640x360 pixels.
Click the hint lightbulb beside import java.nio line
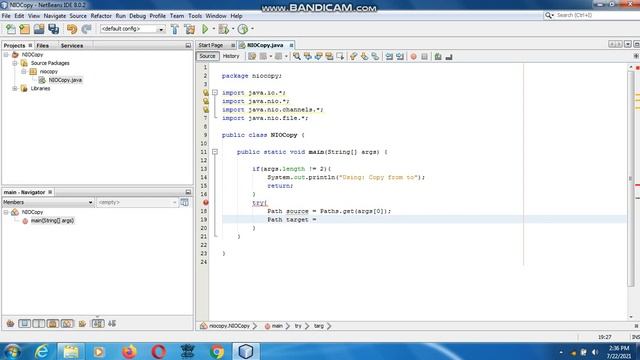(x=206, y=101)
